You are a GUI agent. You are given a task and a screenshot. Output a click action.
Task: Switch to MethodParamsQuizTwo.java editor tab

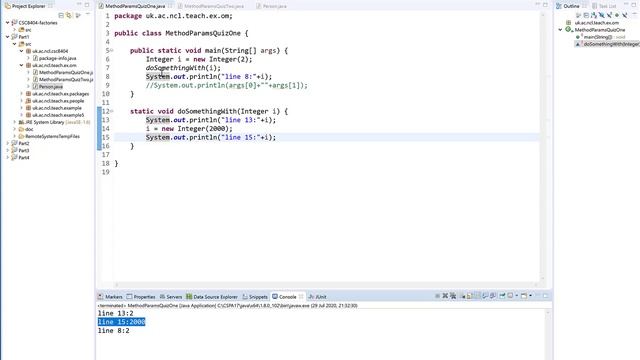coord(214,6)
